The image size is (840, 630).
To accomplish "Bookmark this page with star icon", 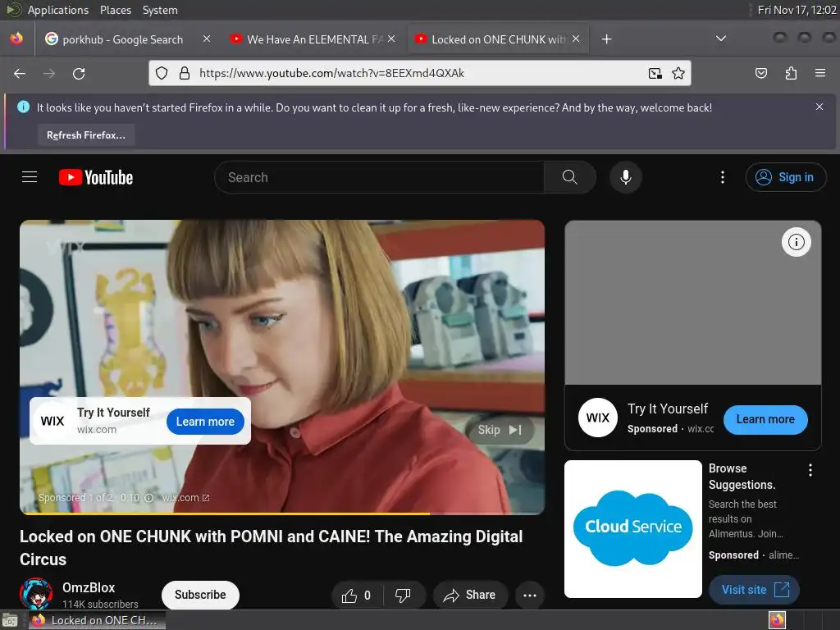I will pos(678,73).
